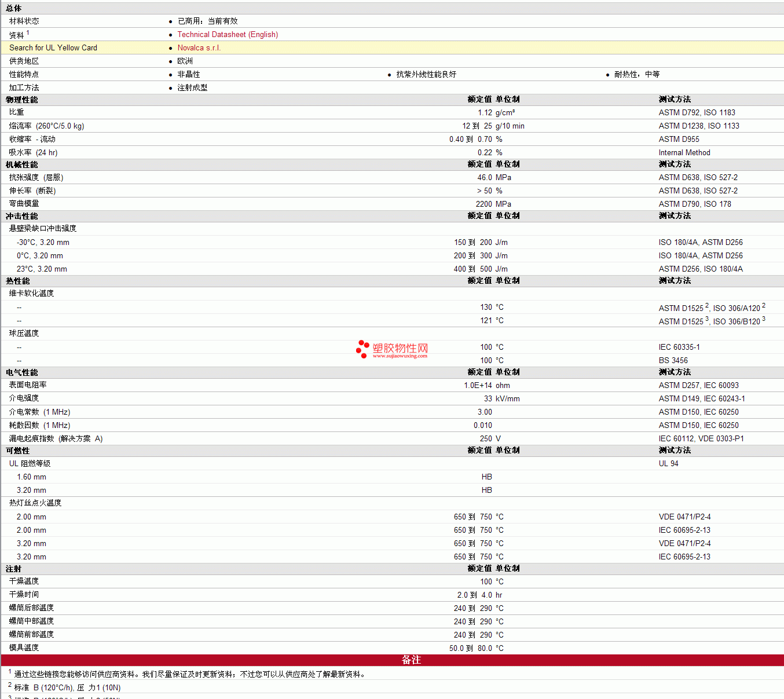Click the 螺筒后部温度 label

tap(31, 607)
